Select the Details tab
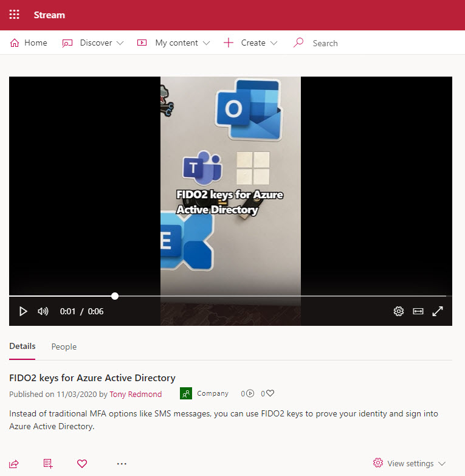Image resolution: width=465 pixels, height=476 pixels. point(22,346)
